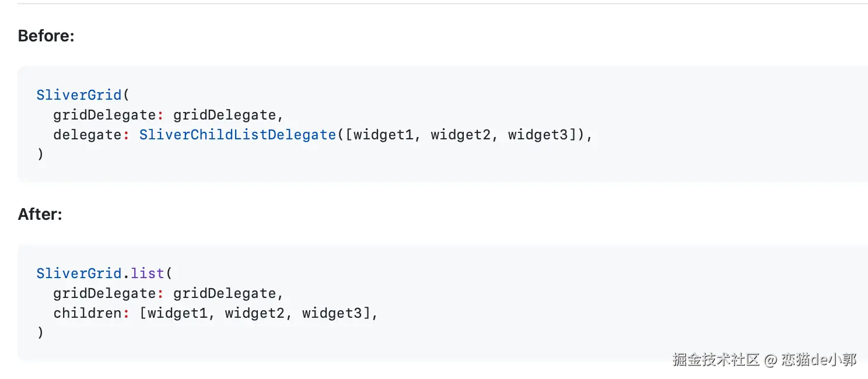868x379 pixels.
Task: Click the closing parenthesis of the After block
Action: pos(40,333)
